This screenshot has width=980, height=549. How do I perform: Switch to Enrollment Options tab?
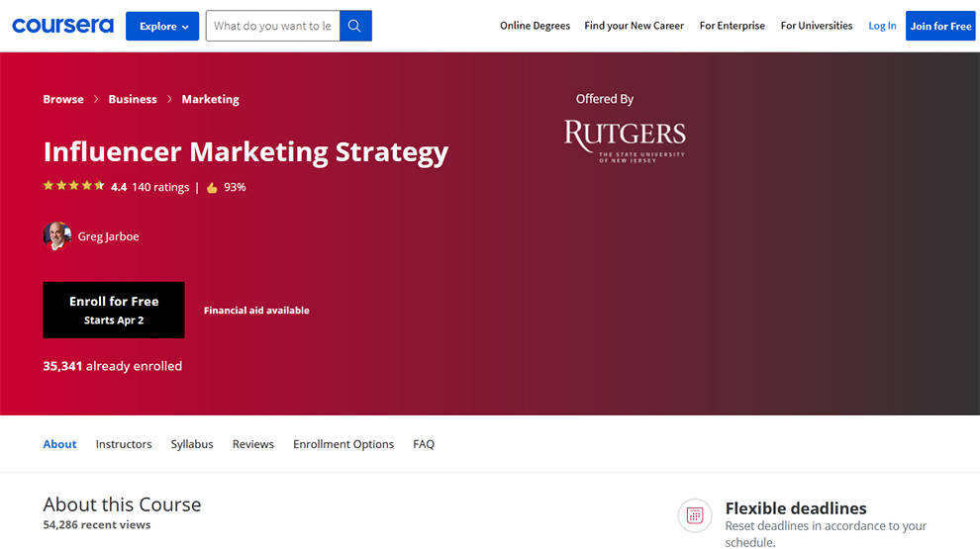(343, 444)
